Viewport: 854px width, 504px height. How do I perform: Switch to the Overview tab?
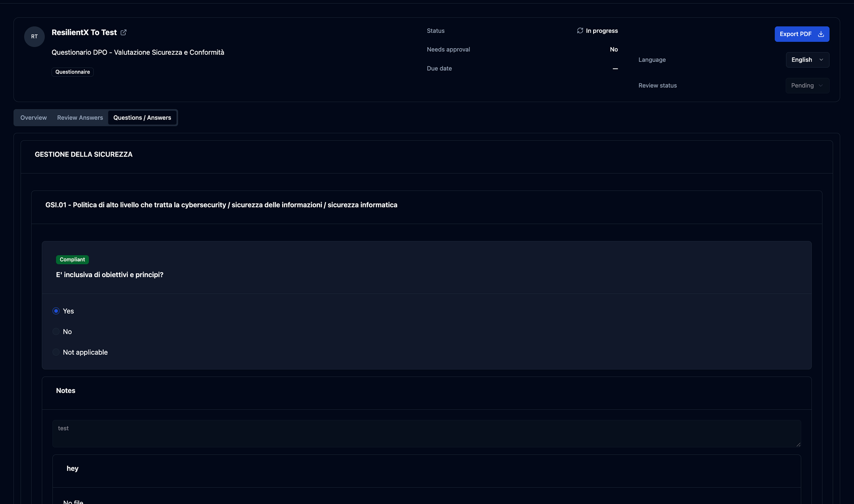point(34,117)
